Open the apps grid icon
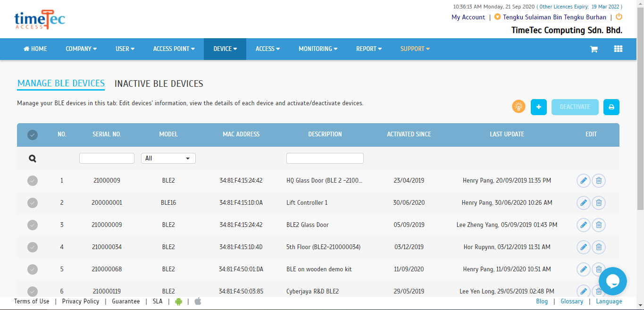This screenshot has height=310, width=644. click(618, 49)
